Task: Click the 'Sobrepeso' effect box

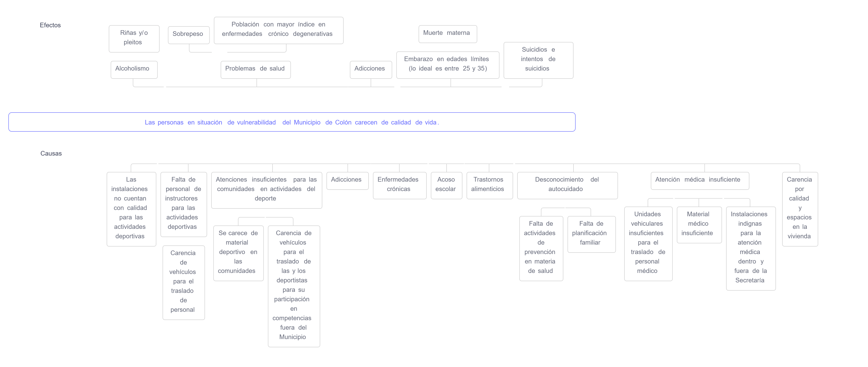Action: (x=188, y=35)
